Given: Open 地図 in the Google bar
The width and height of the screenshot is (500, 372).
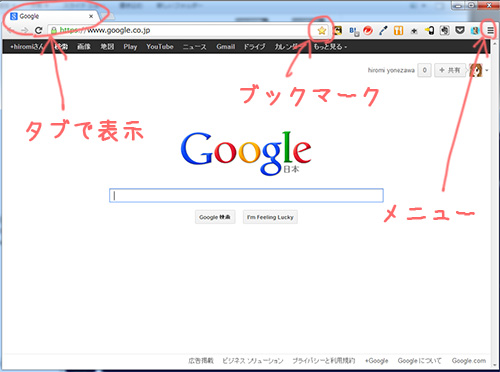Looking at the screenshot, I should [107, 47].
